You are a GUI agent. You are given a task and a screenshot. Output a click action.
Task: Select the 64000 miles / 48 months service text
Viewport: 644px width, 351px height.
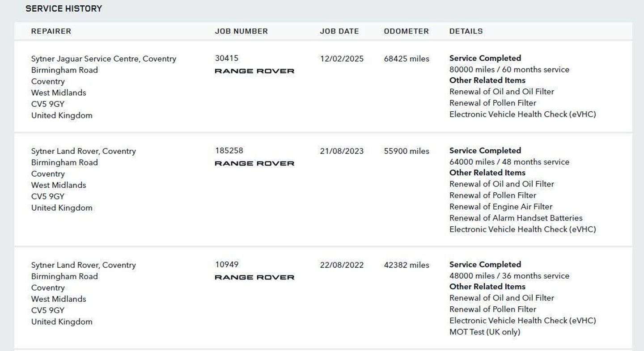(x=509, y=162)
